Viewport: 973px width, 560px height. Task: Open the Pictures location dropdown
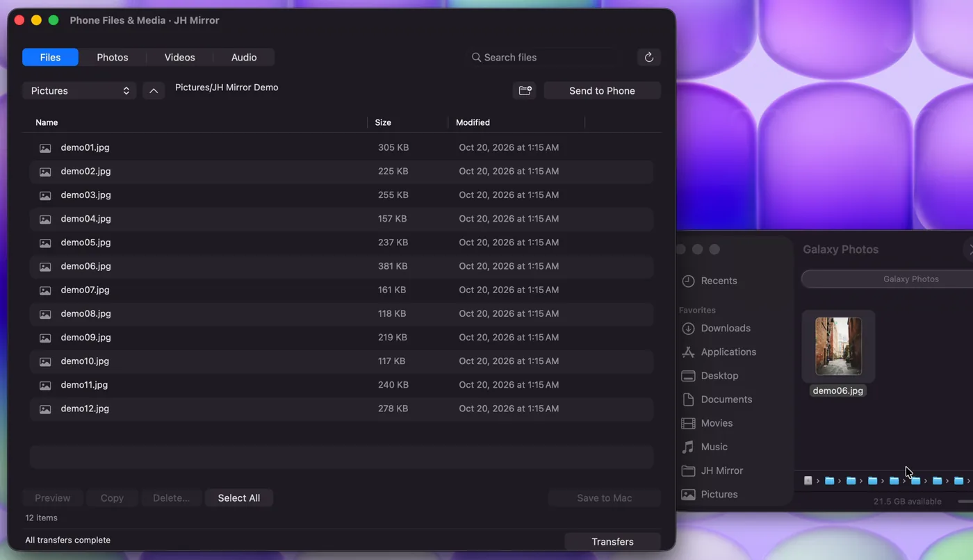coord(79,91)
